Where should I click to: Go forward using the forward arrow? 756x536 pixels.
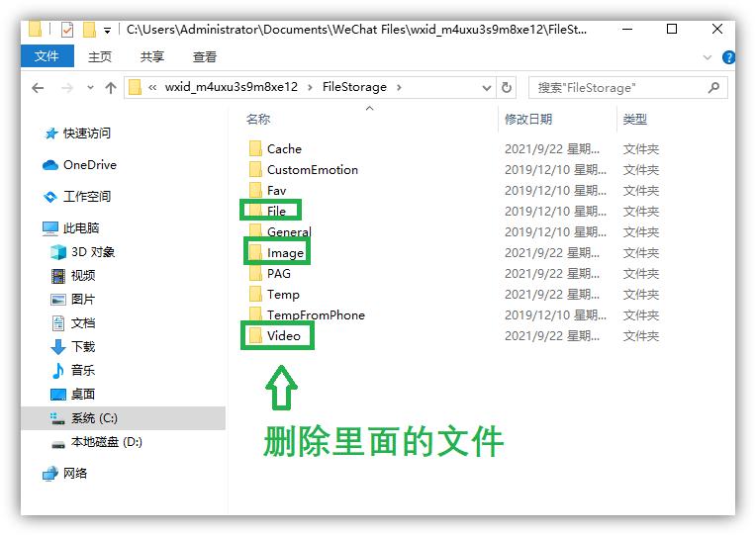(x=67, y=88)
